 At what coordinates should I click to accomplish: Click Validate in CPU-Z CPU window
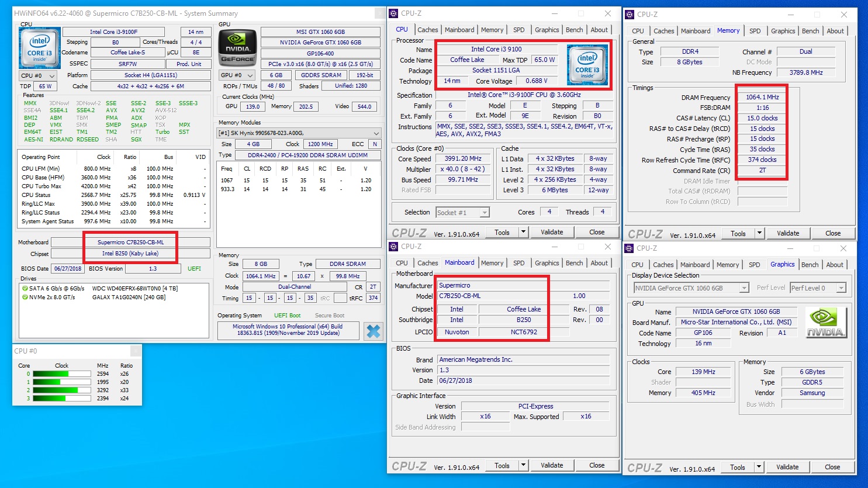click(x=552, y=232)
